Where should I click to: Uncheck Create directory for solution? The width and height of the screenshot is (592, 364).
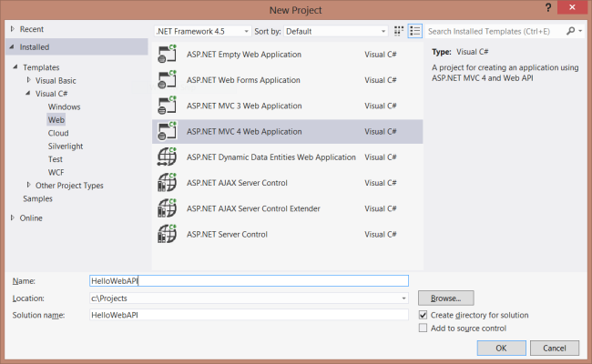point(423,315)
